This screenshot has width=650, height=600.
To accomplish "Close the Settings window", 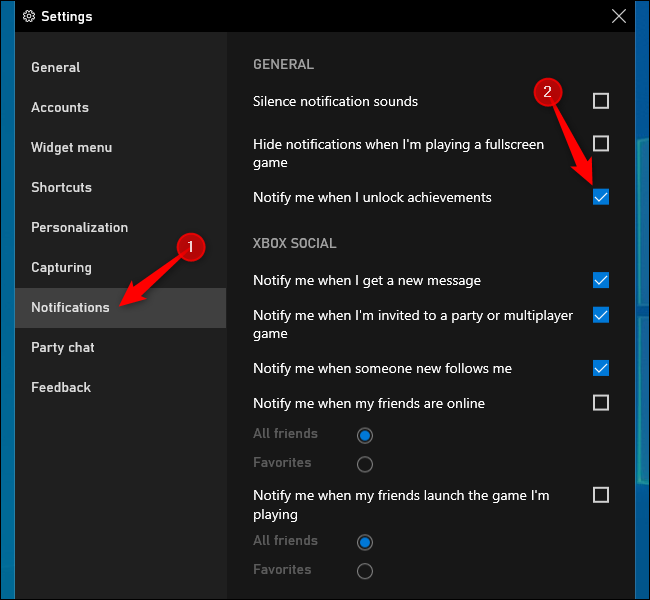I will pos(617,15).
